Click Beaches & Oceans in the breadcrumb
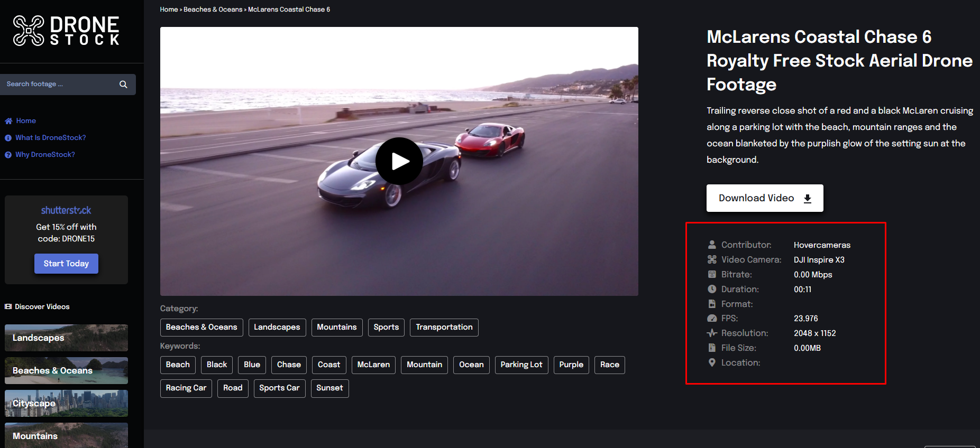 [x=213, y=10]
